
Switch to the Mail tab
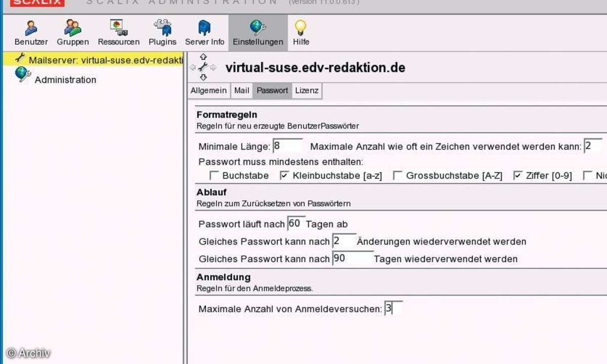click(x=241, y=91)
